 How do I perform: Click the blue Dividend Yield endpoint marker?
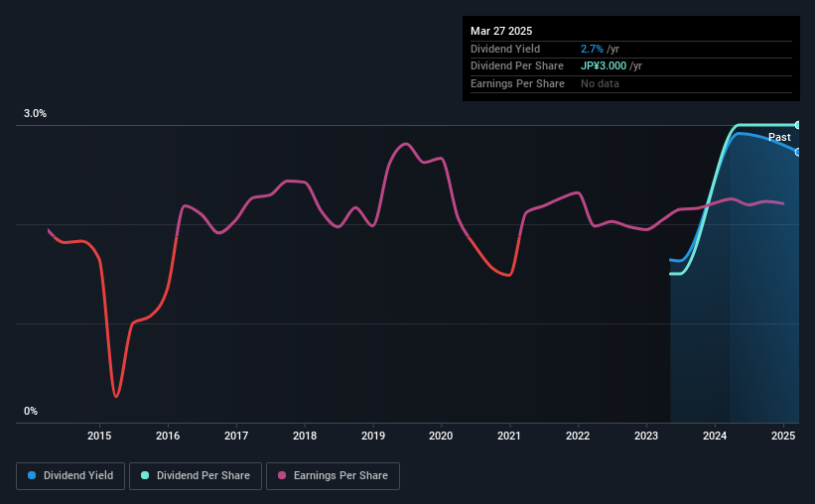pos(798,152)
